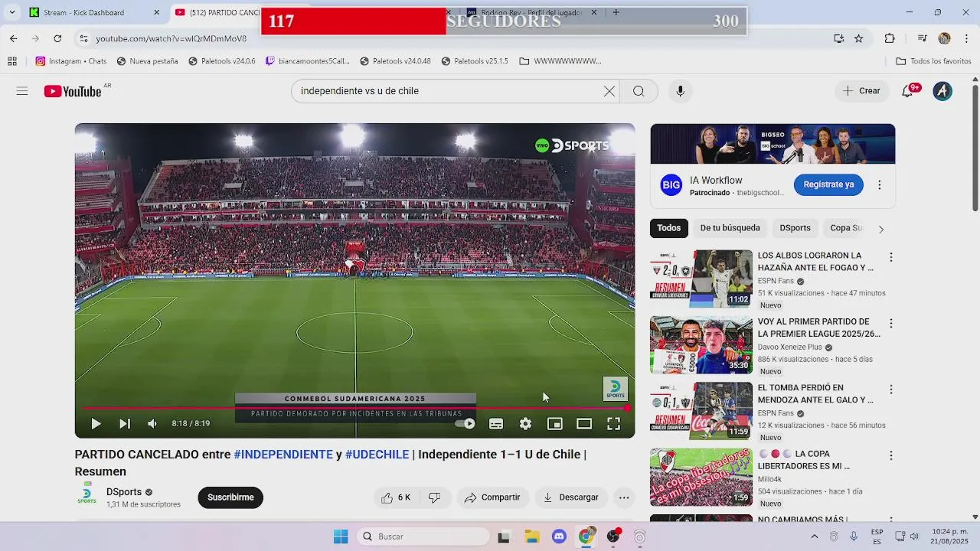Viewport: 980px width, 551px height.
Task: Skip to next video
Action: (124, 424)
